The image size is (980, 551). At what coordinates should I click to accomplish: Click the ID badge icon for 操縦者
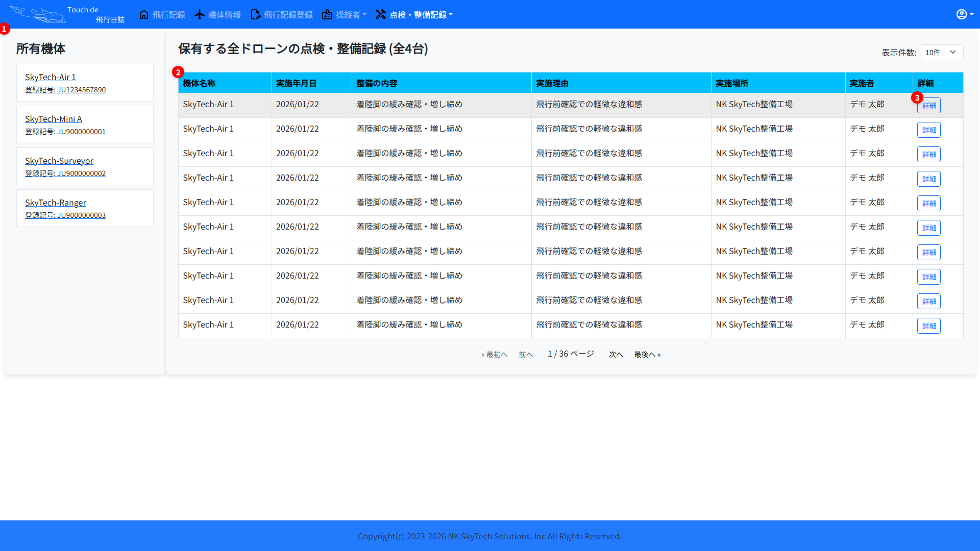tap(327, 14)
